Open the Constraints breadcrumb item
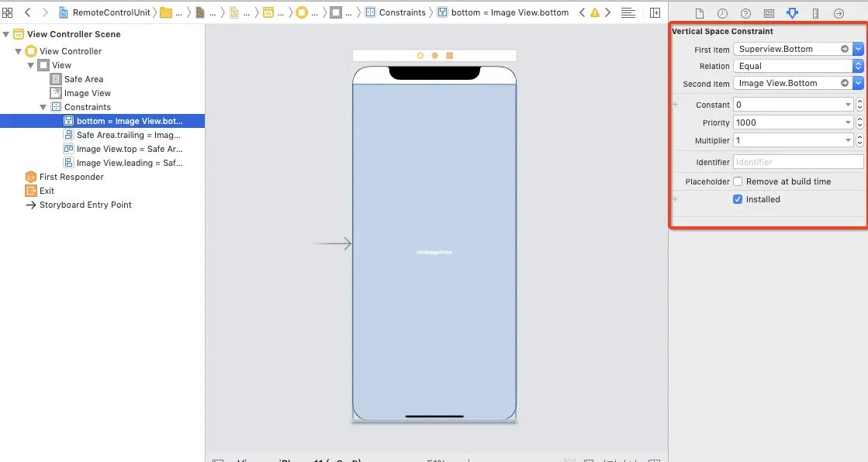Image resolution: width=868 pixels, height=462 pixels. (x=396, y=12)
